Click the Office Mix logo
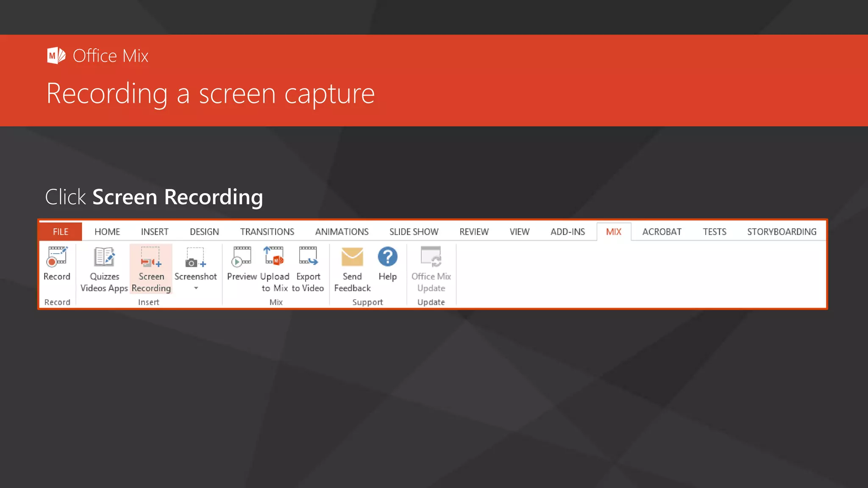 (56, 55)
